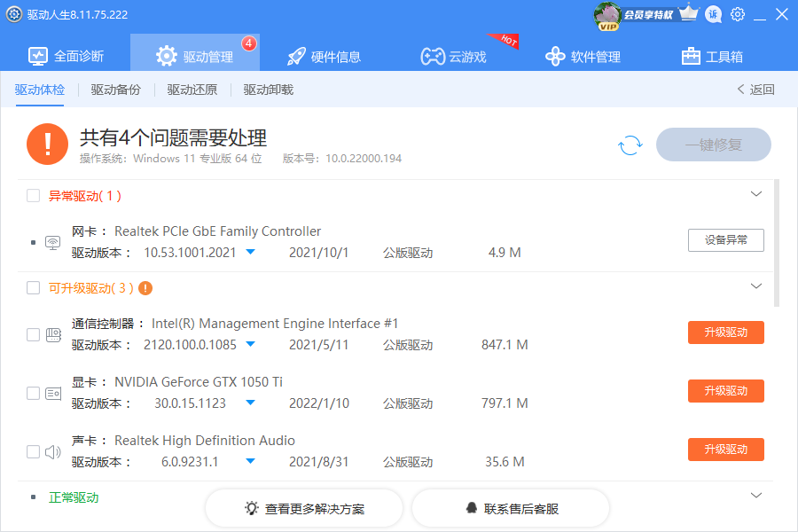Open the 诉 feedback icon
This screenshot has height=532, width=798.
[x=713, y=14]
